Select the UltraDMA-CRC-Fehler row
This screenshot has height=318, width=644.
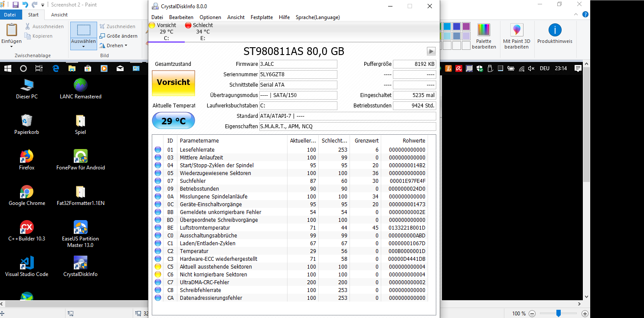click(x=290, y=282)
